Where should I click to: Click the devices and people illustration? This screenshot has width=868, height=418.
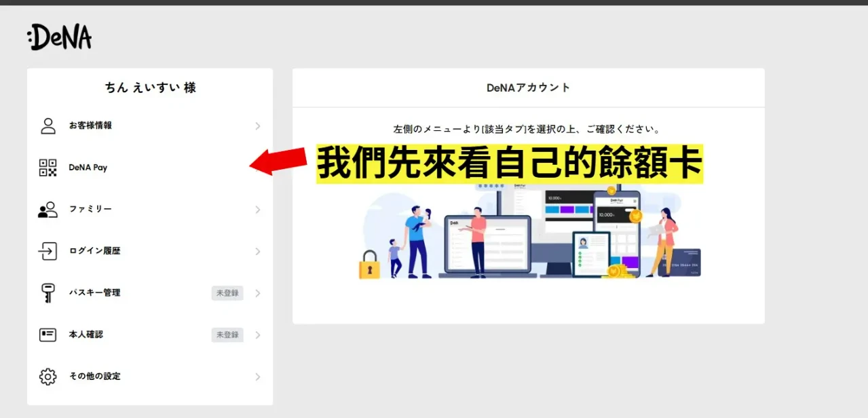529,231
